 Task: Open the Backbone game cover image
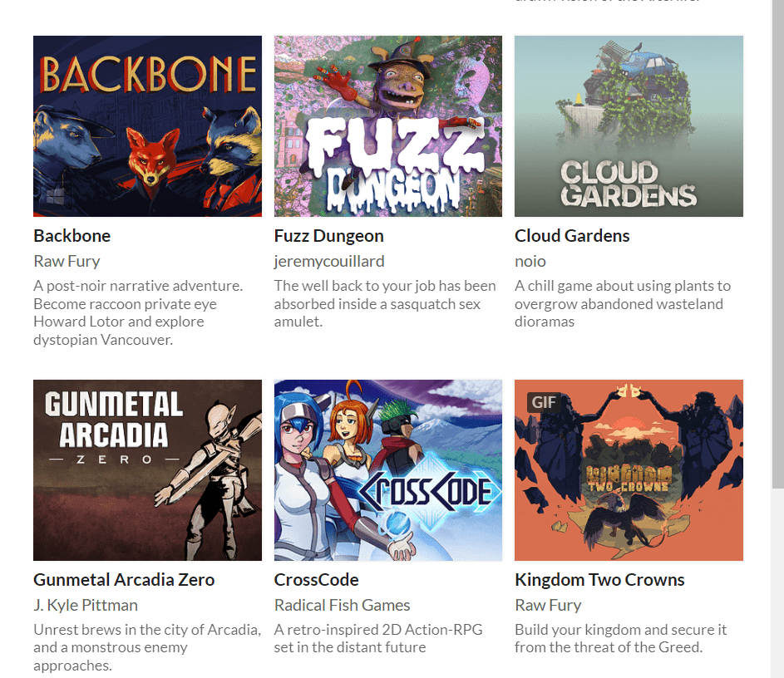(x=147, y=126)
